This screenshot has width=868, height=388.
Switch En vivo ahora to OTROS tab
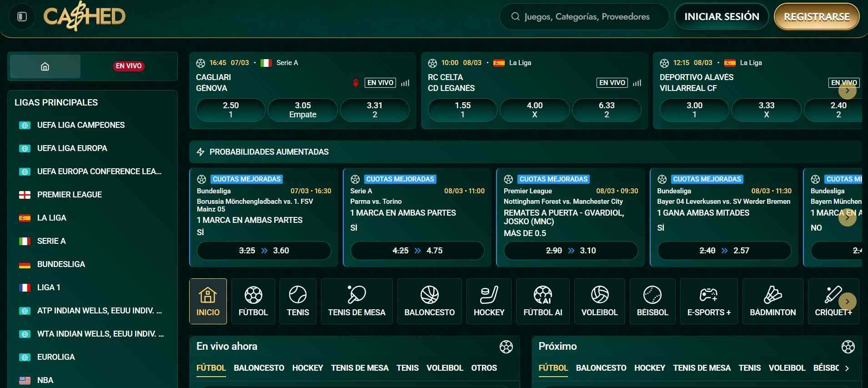484,368
